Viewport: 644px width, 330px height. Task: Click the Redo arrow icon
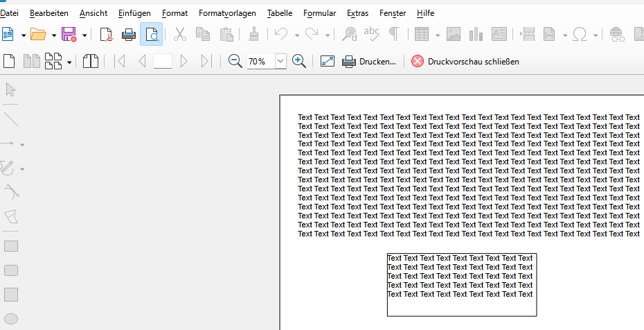tap(312, 35)
